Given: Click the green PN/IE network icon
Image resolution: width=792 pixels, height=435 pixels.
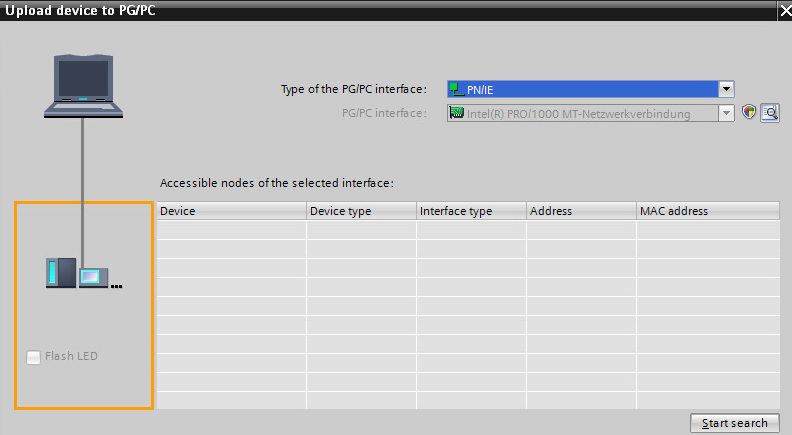Looking at the screenshot, I should click(457, 89).
